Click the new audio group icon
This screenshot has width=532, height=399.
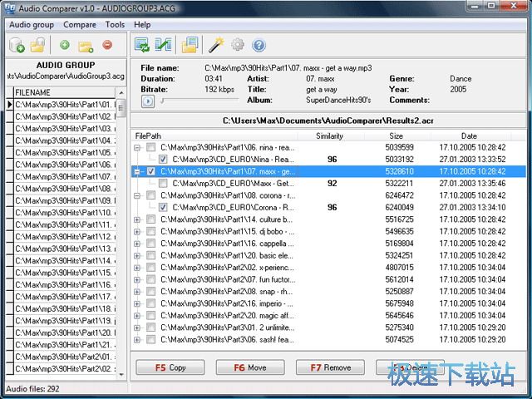click(17, 45)
